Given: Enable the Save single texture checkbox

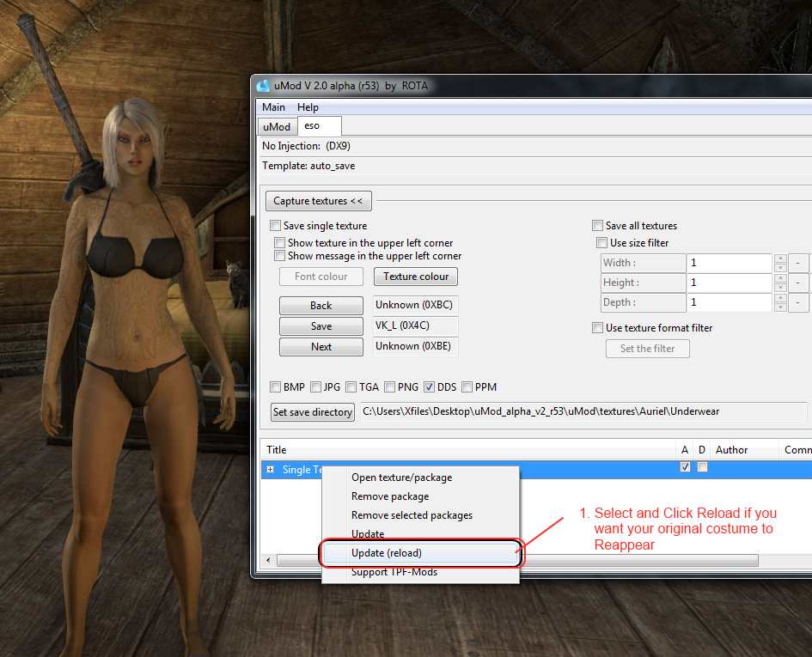Looking at the screenshot, I should click(276, 226).
